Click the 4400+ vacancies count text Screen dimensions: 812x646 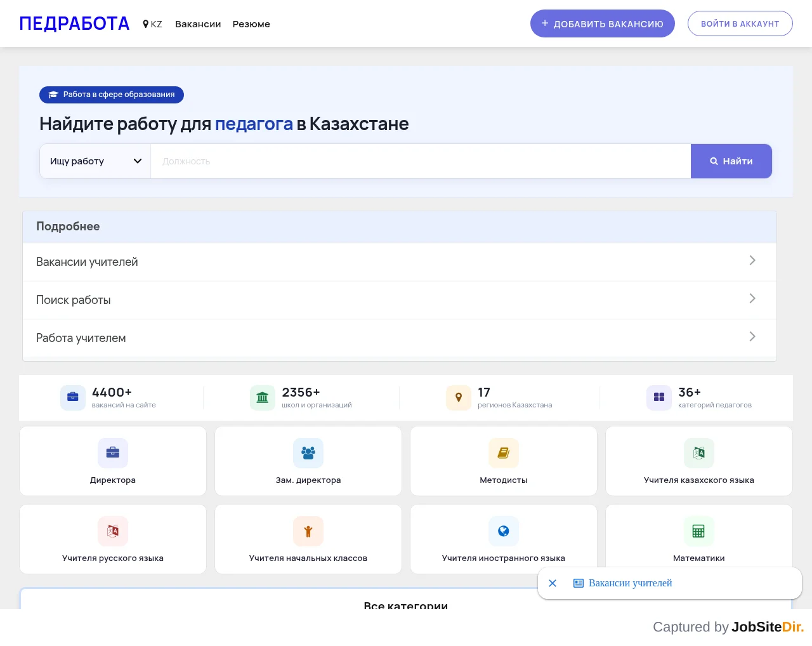pos(112,392)
